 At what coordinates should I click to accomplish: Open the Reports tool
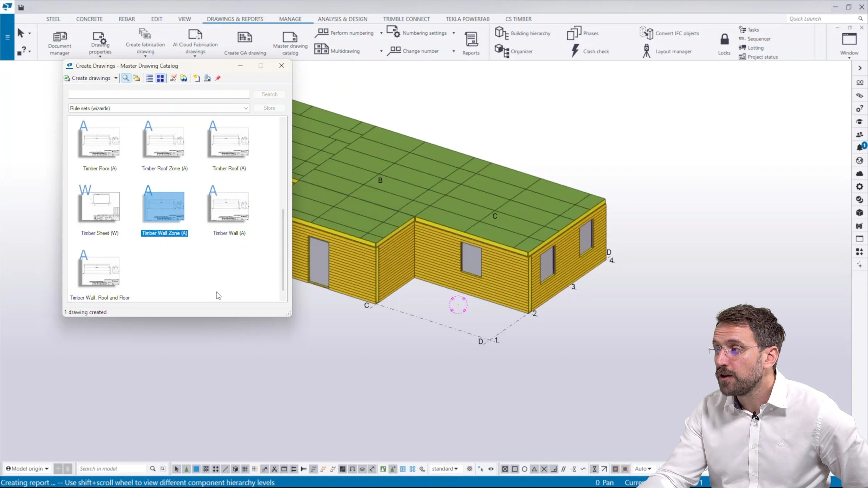pyautogui.click(x=471, y=43)
